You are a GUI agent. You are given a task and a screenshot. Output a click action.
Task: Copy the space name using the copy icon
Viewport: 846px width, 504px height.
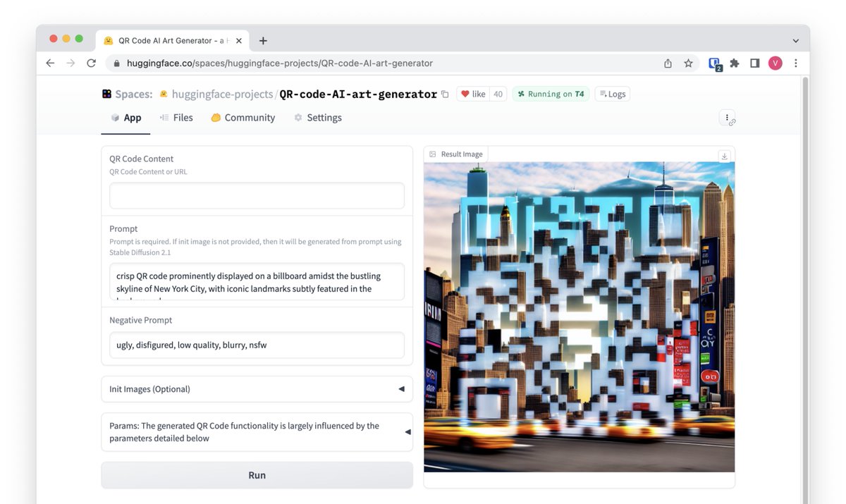coord(445,94)
